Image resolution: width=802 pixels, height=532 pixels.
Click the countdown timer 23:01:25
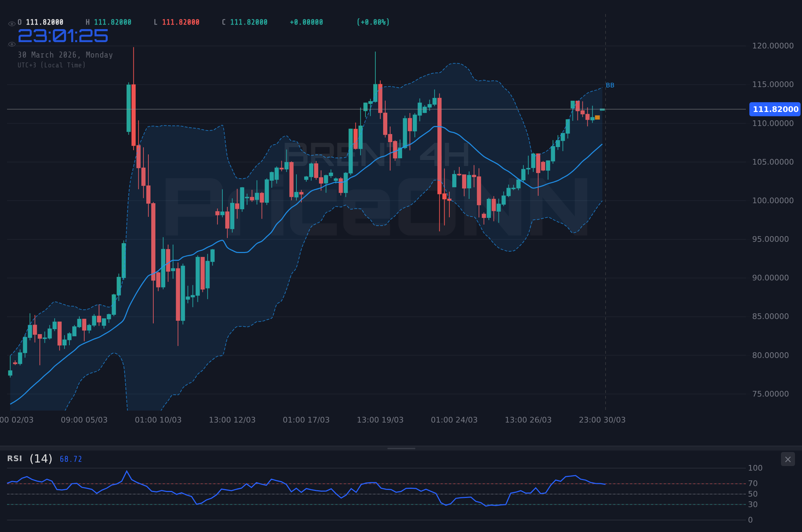click(63, 35)
